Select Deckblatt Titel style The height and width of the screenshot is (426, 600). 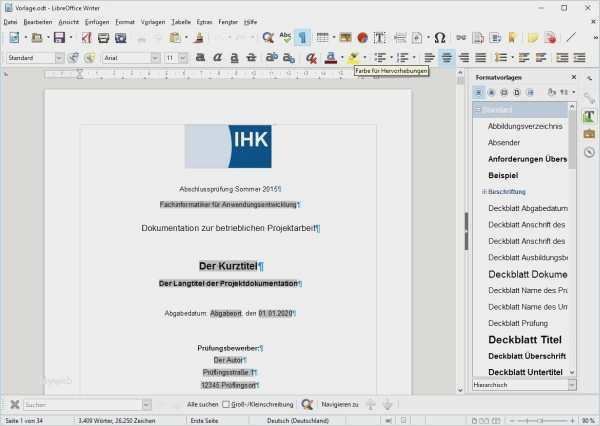(525, 339)
